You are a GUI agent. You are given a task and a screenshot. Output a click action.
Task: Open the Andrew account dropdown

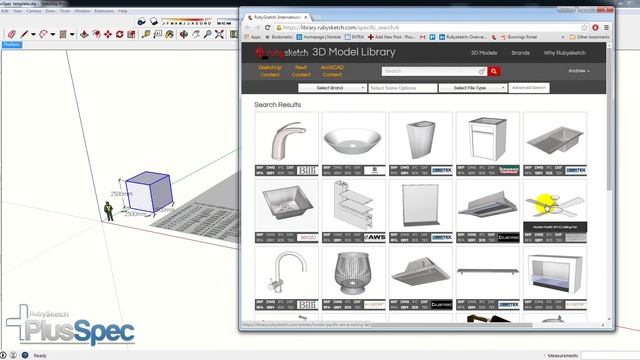[x=579, y=71]
